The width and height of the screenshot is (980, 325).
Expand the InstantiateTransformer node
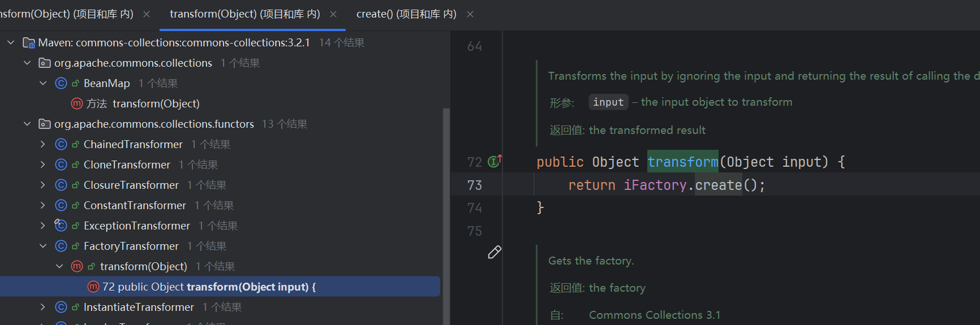click(43, 307)
